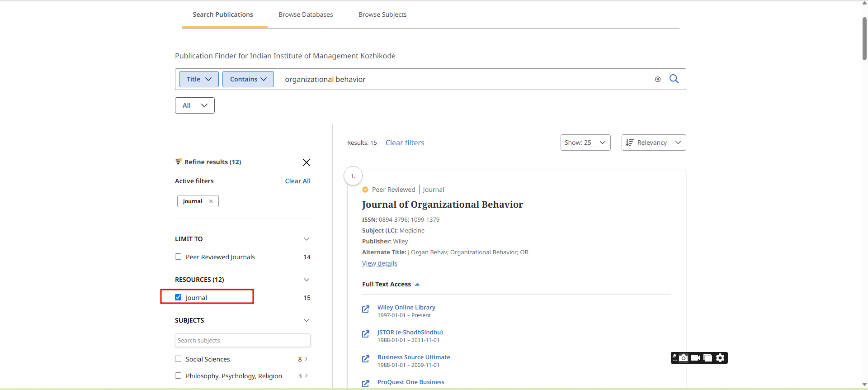The height and width of the screenshot is (390, 868).
Task: Click the camera screenshot icon
Action: pyautogui.click(x=684, y=358)
